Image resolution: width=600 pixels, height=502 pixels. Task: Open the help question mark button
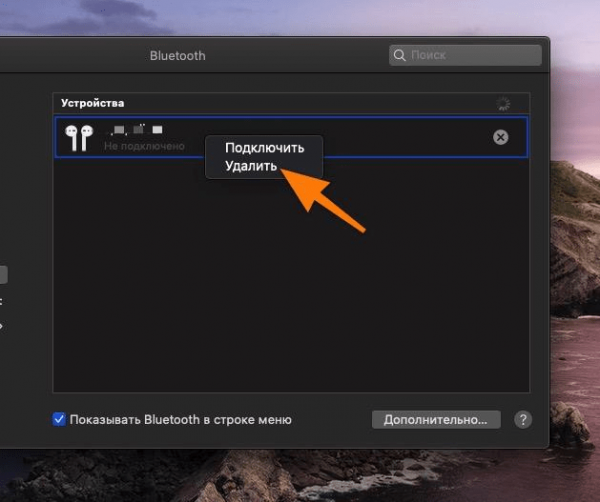(x=523, y=420)
